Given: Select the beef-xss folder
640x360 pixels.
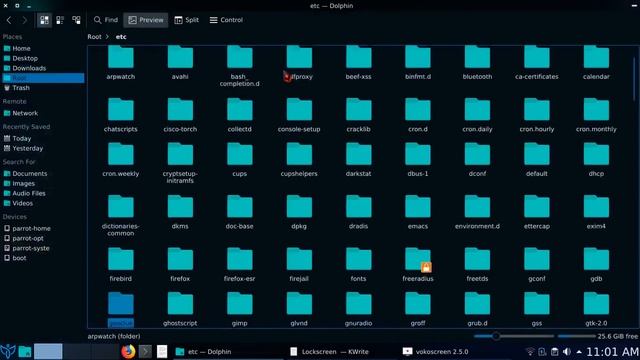Looking at the screenshot, I should coord(358,62).
